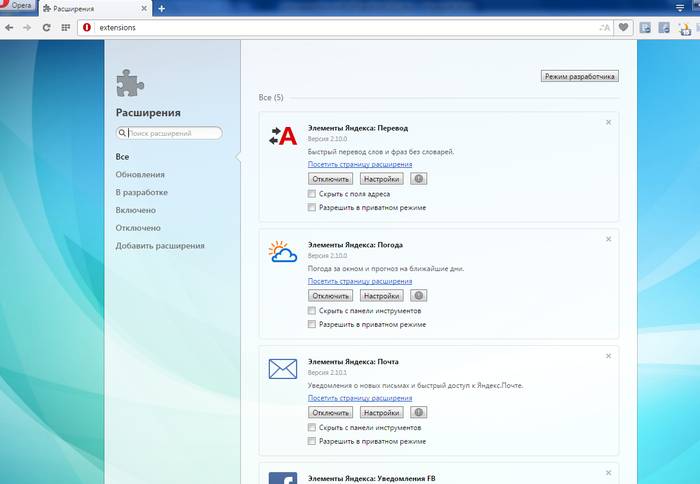Open Speed Dial grid icon
The width and height of the screenshot is (700, 484).
click(65, 27)
